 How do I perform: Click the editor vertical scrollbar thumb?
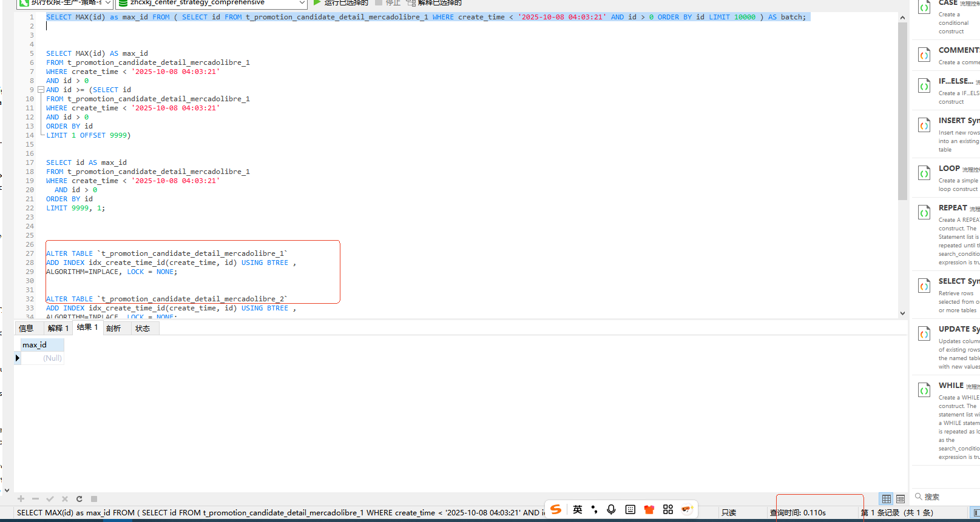click(x=902, y=111)
